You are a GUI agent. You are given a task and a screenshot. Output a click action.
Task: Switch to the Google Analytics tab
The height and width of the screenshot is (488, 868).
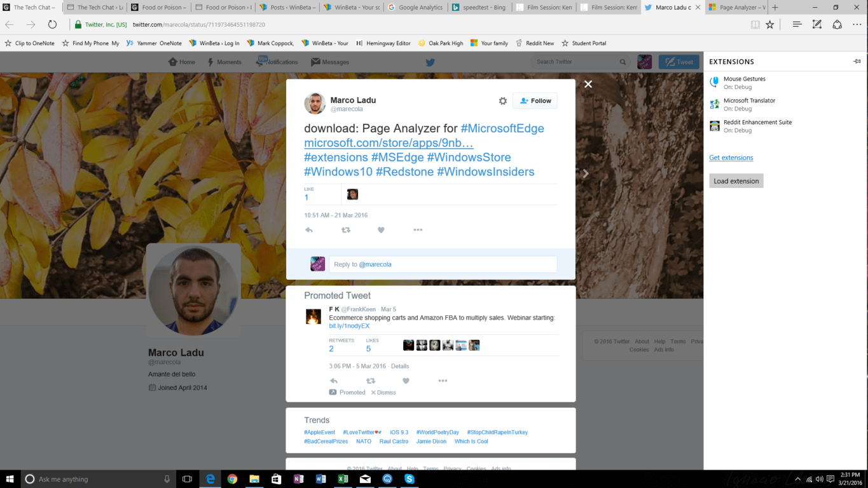pos(416,8)
